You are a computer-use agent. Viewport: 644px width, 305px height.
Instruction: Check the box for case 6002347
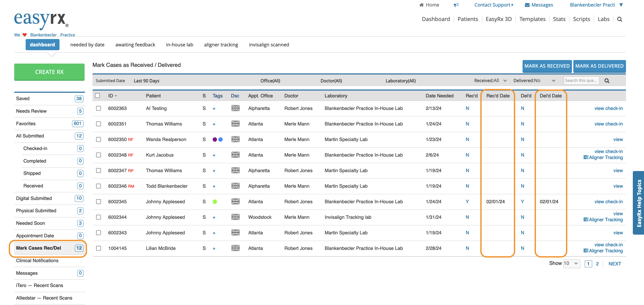99,171
